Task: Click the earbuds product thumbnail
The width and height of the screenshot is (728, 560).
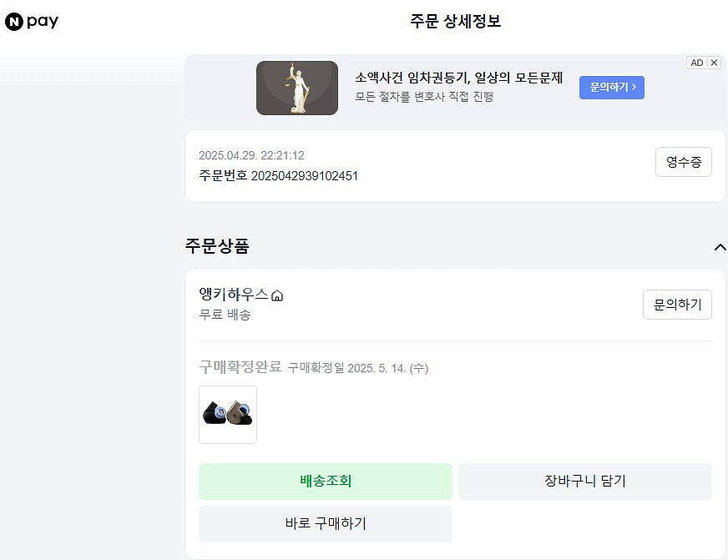Action: 227,414
